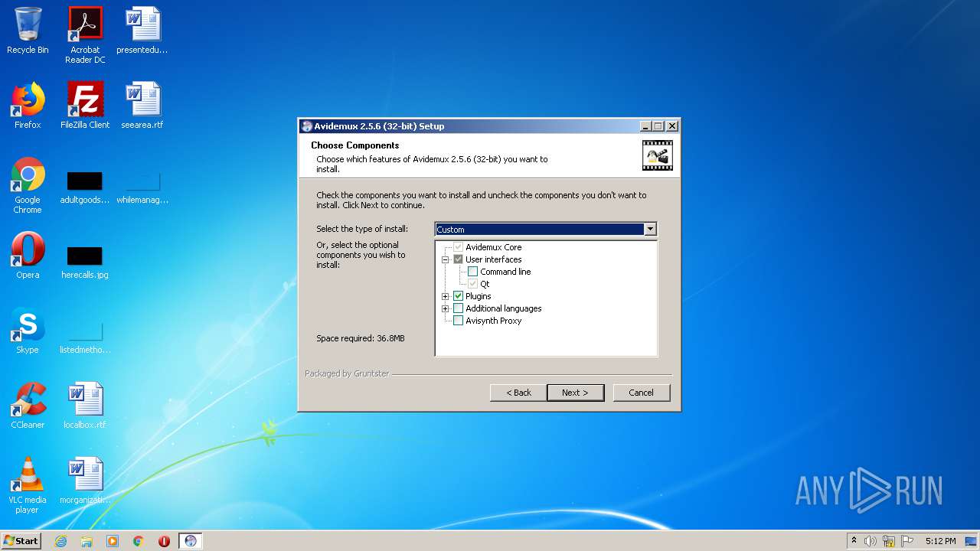Click the Chrome taskbar icon
980x551 pixels.
139,541
